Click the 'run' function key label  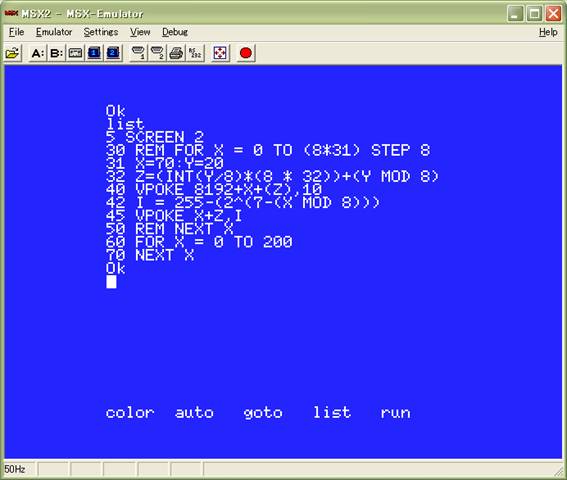(x=396, y=413)
